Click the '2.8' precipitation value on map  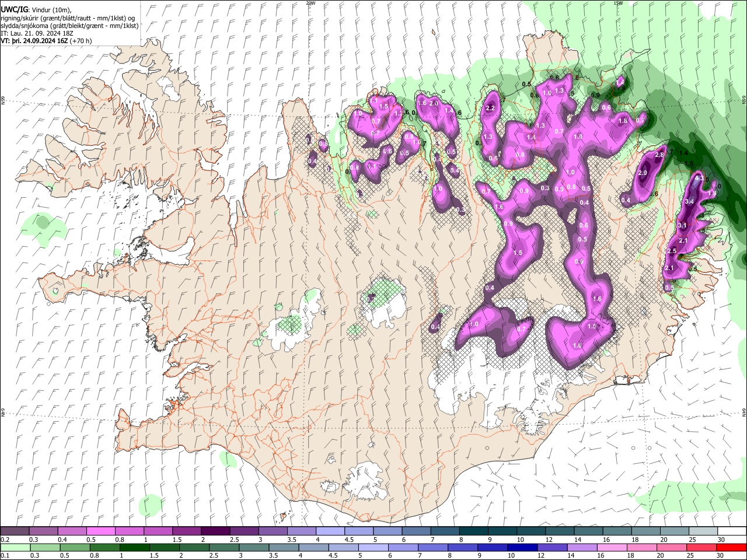(x=660, y=155)
